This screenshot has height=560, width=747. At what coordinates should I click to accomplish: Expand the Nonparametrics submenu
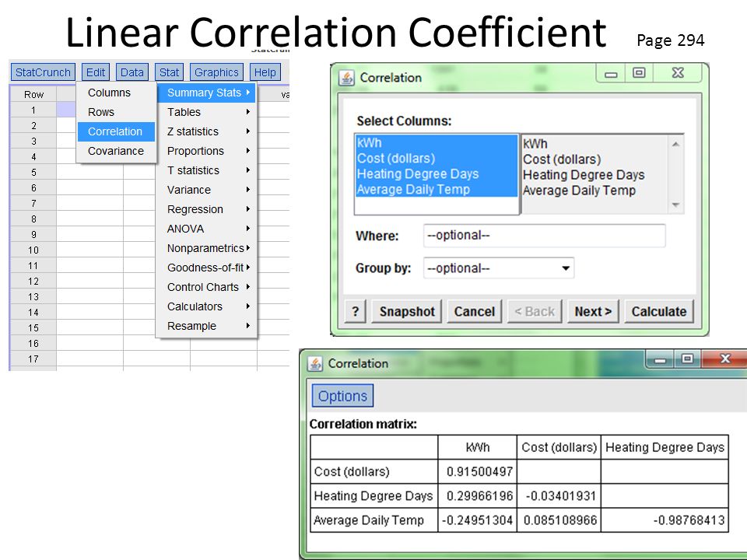(x=206, y=248)
